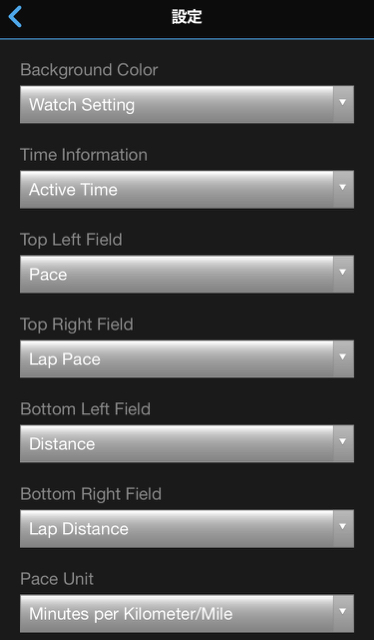
Task: Choose a new value for Distance dropdown
Action: (187, 444)
